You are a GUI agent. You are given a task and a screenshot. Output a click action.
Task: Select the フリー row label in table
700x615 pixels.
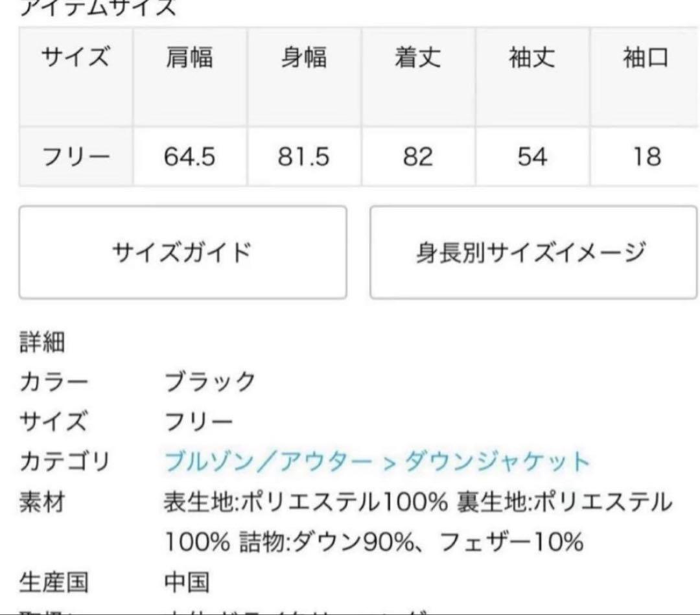click(x=76, y=157)
